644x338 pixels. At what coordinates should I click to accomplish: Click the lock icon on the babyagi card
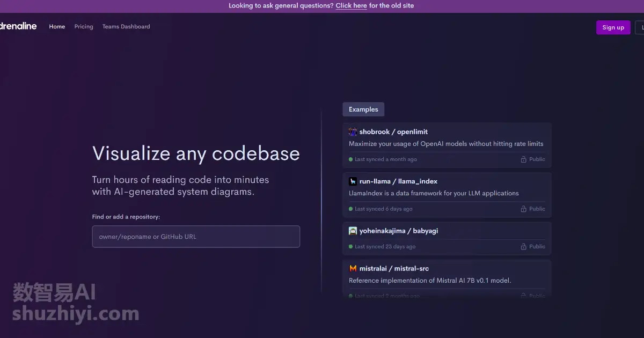(523, 246)
